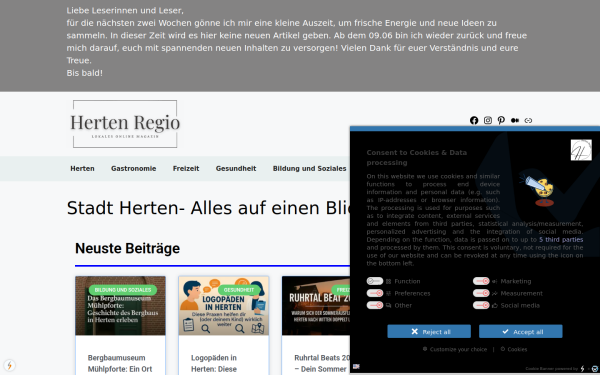This screenshot has width=600, height=375.
Task: Enable the Social media cookies switch
Action: pos(481,305)
